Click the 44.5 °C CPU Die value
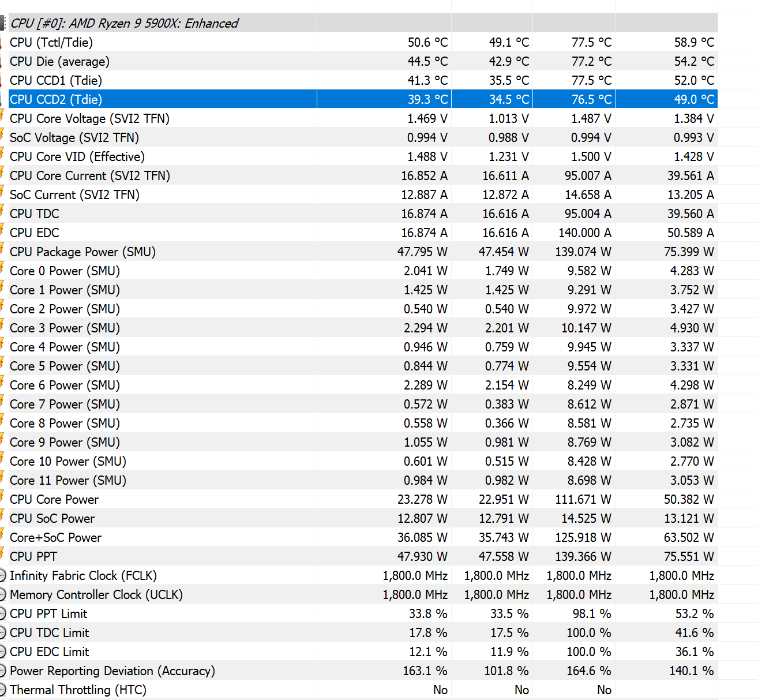Image resolution: width=758 pixels, height=700 pixels. click(x=427, y=61)
